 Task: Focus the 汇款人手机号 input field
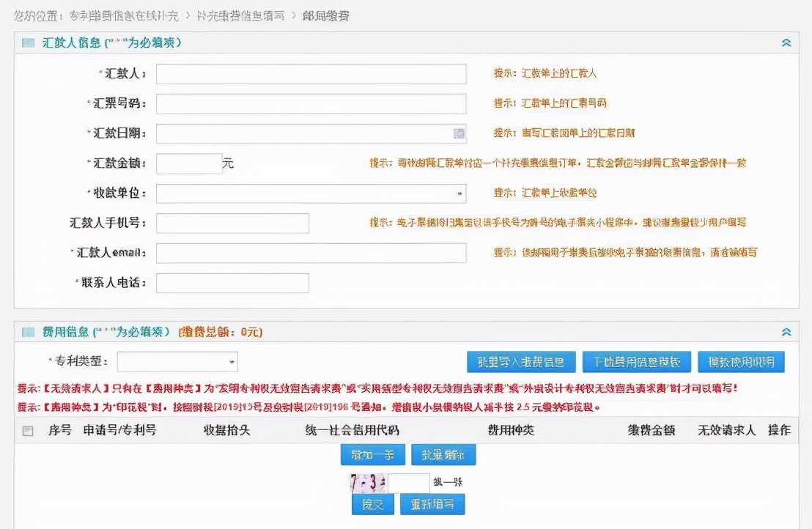click(232, 223)
